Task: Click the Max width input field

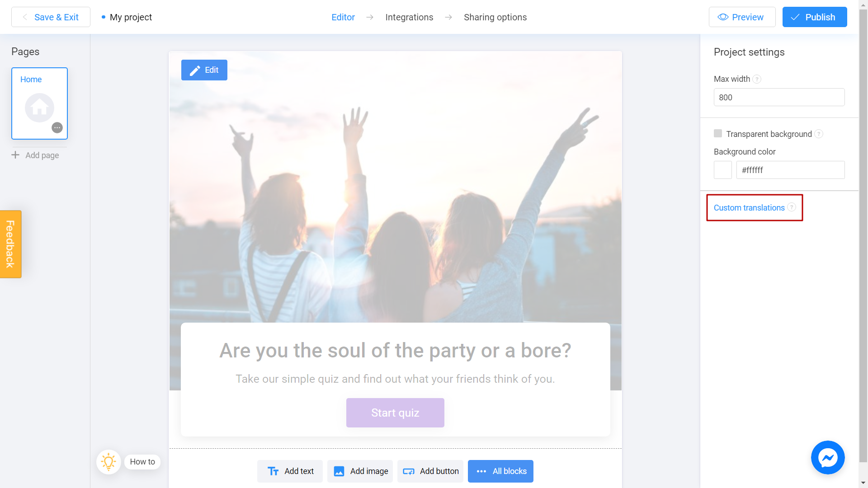Action: coord(779,97)
